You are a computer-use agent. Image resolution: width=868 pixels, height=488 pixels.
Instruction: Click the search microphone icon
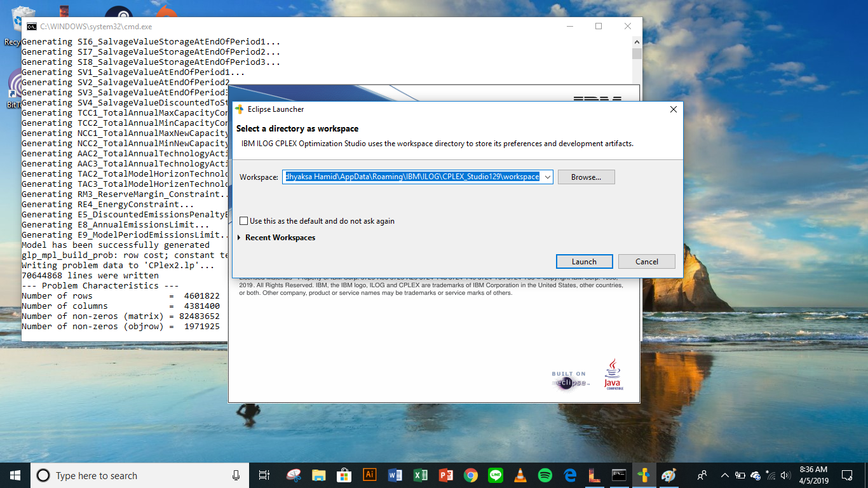[236, 475]
